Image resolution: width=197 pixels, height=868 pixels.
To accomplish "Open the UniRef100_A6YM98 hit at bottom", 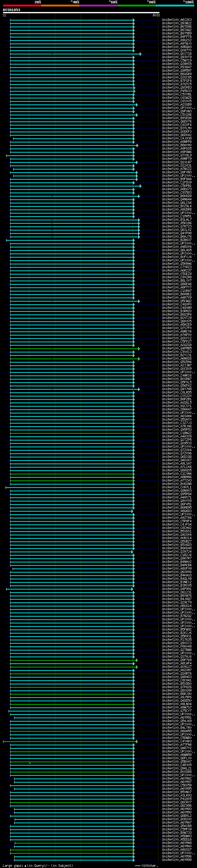I will (176, 860).
